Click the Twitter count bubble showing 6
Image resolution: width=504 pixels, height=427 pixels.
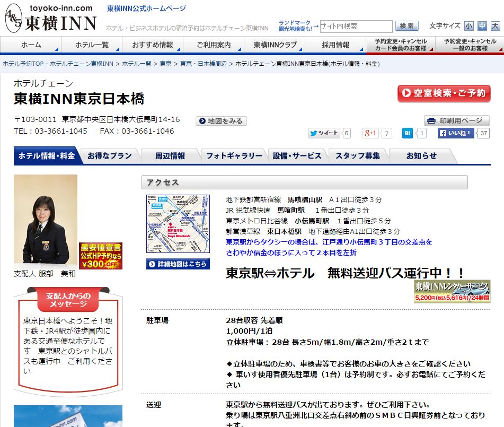pos(346,133)
